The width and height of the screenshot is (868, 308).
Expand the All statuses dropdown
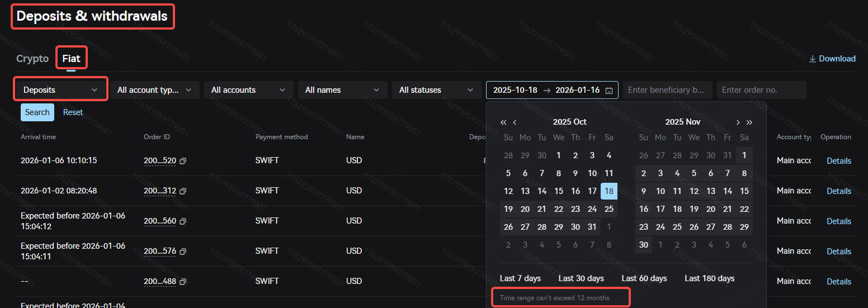click(436, 90)
